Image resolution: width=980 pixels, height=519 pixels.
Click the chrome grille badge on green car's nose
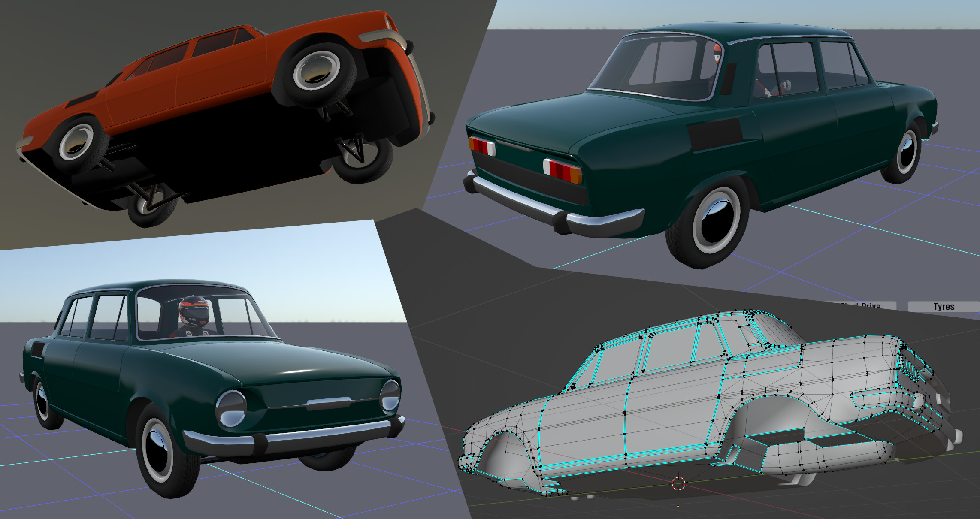pos(329,403)
